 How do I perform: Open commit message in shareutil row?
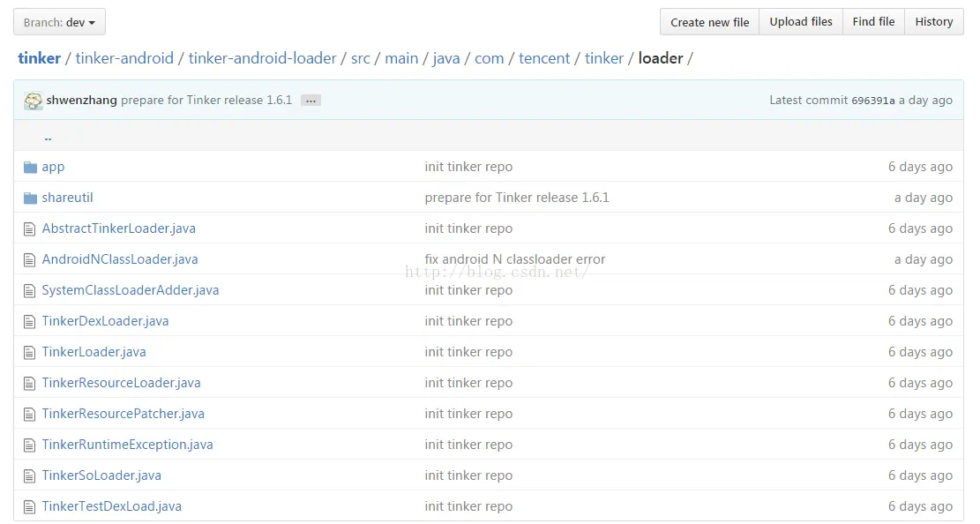[517, 198]
